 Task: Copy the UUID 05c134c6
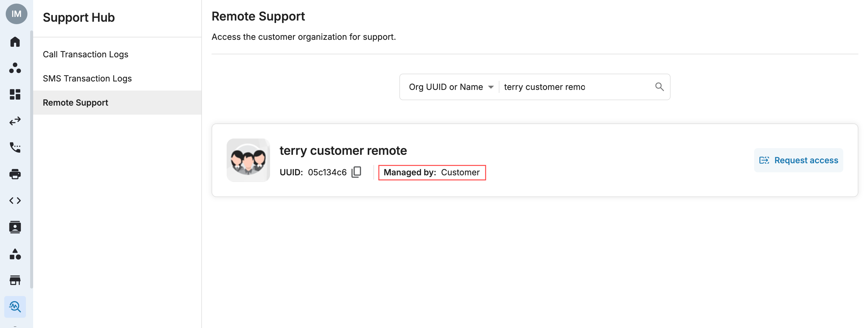tap(356, 172)
